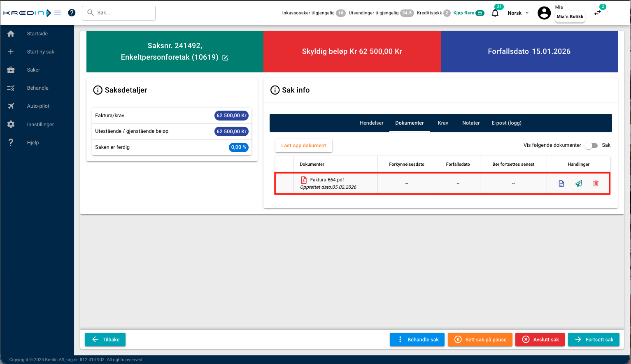The height and width of the screenshot is (364, 631).
Task: Click the Saksdetaljer info icon
Action: [x=98, y=90]
